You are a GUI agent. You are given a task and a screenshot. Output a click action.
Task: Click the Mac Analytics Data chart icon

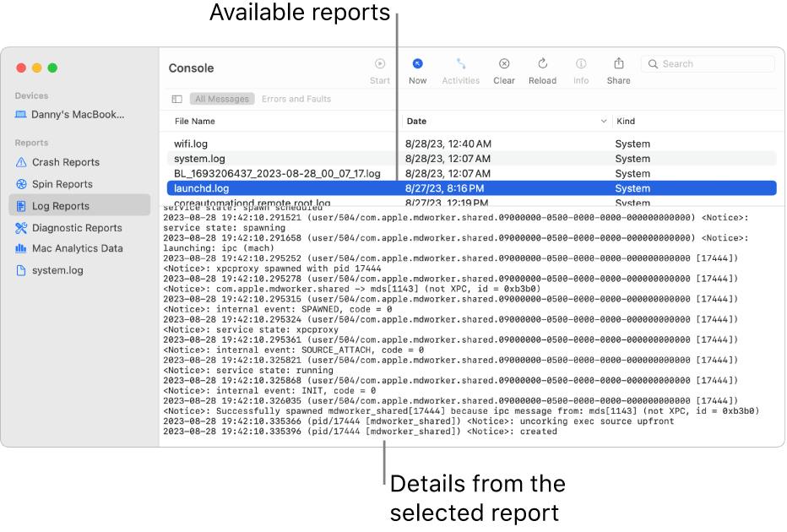pos(20,248)
